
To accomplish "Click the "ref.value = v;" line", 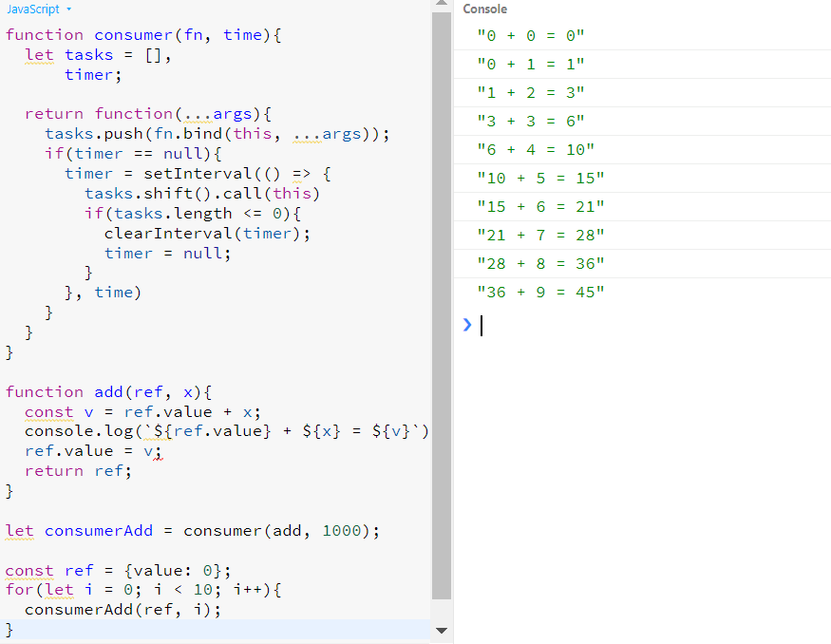I will (x=94, y=451).
